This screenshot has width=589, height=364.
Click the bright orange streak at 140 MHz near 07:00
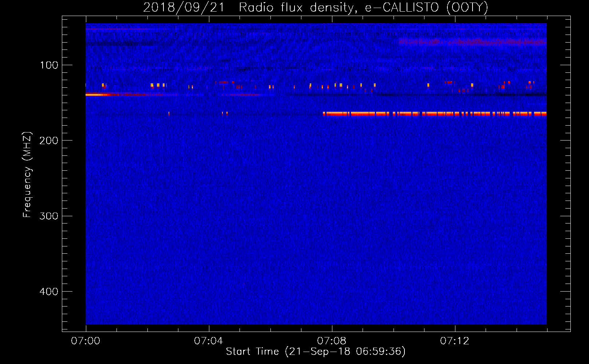coord(98,95)
